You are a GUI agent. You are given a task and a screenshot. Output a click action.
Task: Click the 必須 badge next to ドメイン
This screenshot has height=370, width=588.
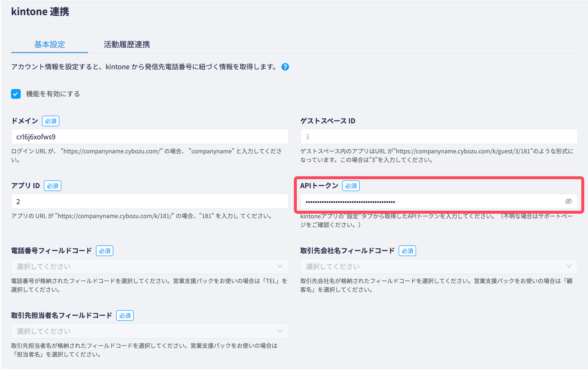click(50, 121)
